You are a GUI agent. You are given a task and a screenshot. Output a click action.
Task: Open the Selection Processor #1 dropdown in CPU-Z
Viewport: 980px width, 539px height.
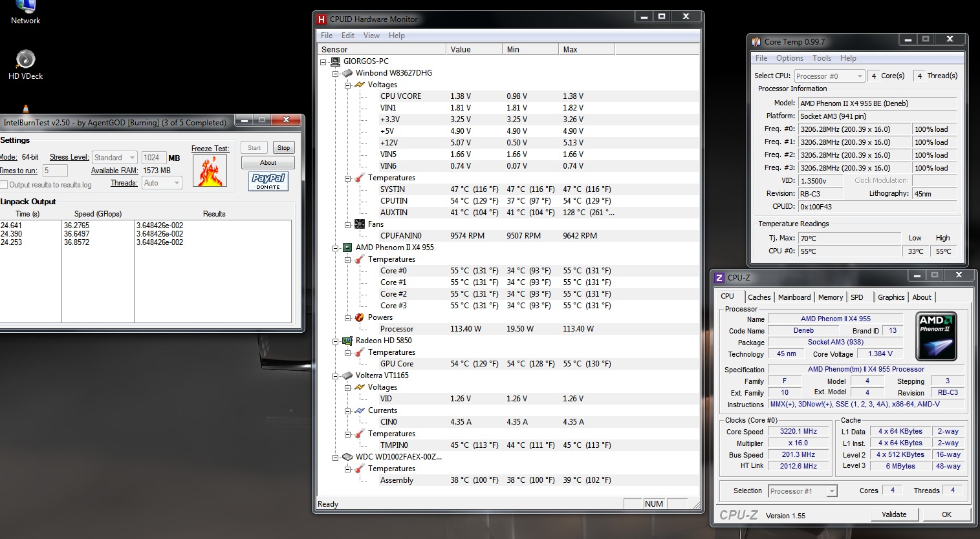[803, 491]
